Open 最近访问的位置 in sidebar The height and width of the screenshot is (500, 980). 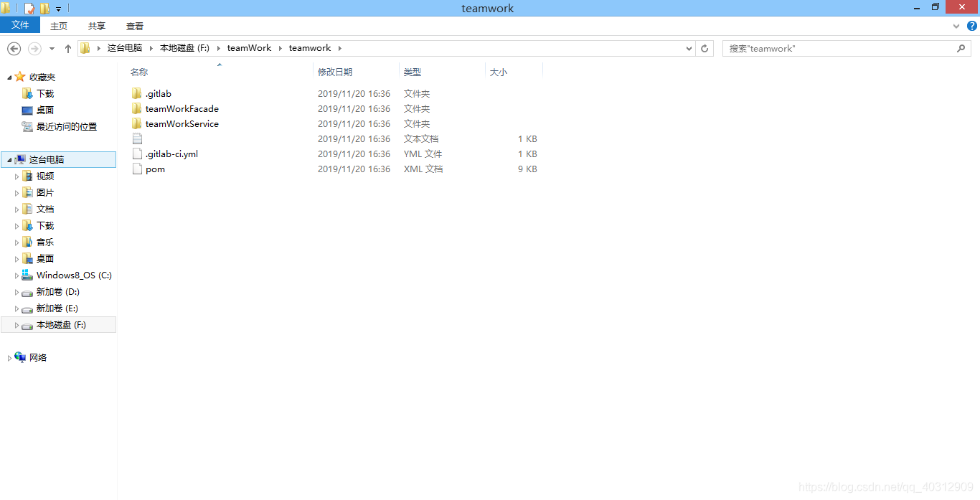click(x=67, y=127)
